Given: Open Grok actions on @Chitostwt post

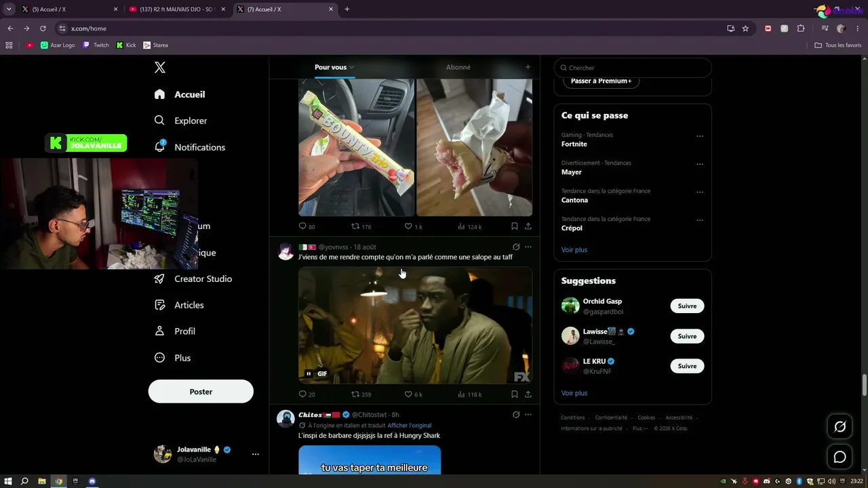Looking at the screenshot, I should tap(516, 415).
